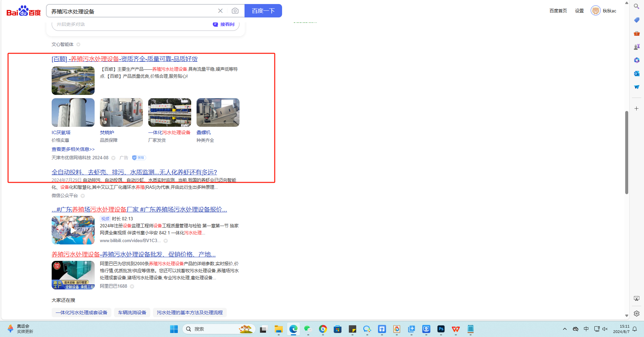
Task: Select the 车辆洗消设备 related search chip
Action: pyautogui.click(x=132, y=313)
